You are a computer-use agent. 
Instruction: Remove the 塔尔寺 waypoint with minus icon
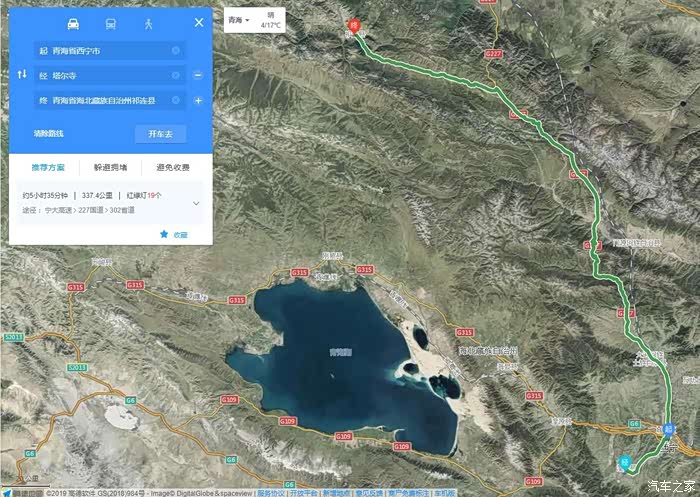[198, 76]
